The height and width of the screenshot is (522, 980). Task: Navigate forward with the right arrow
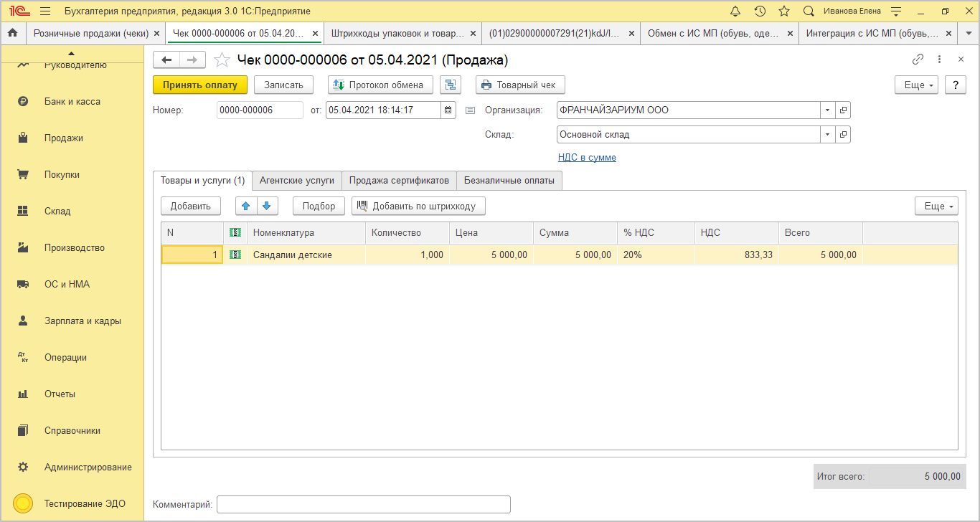click(192, 60)
